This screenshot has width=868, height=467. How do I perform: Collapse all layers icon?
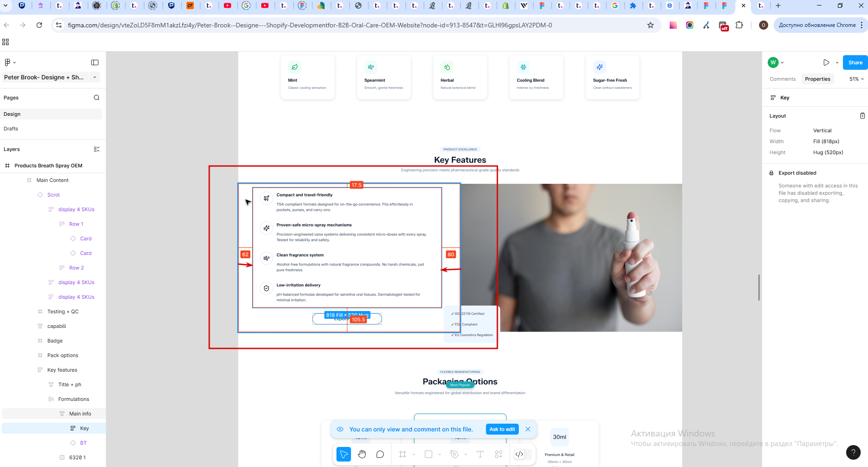pos(97,149)
